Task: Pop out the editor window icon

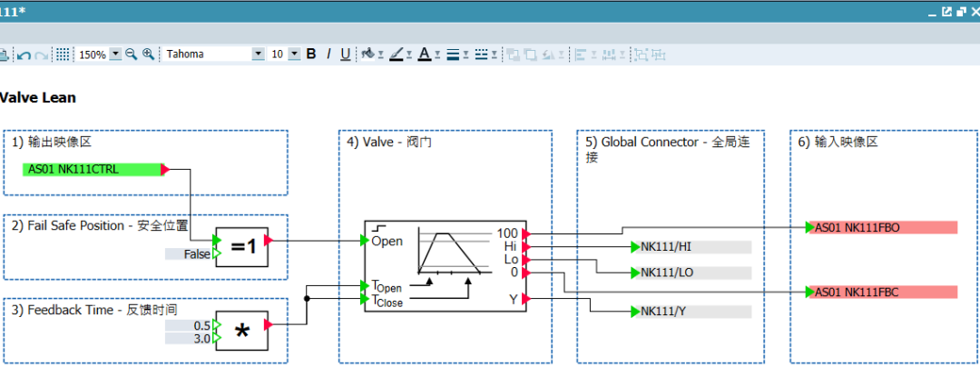Action: pyautogui.click(x=946, y=11)
